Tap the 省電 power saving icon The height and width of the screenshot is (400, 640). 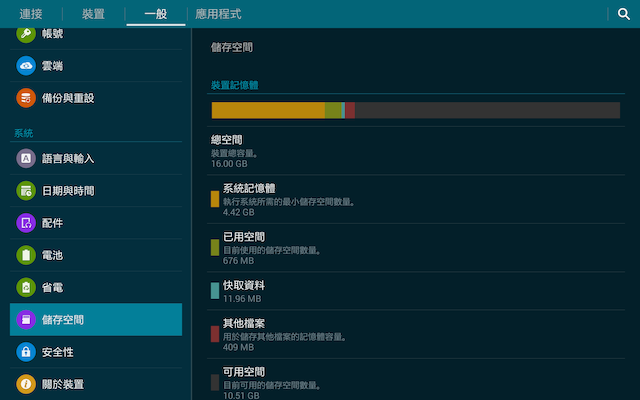(26, 287)
